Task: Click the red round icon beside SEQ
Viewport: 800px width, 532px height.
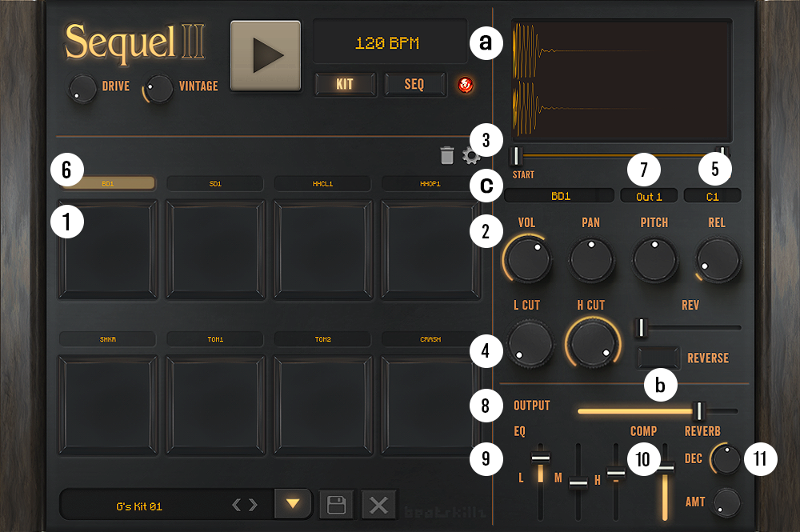Action: (464, 84)
